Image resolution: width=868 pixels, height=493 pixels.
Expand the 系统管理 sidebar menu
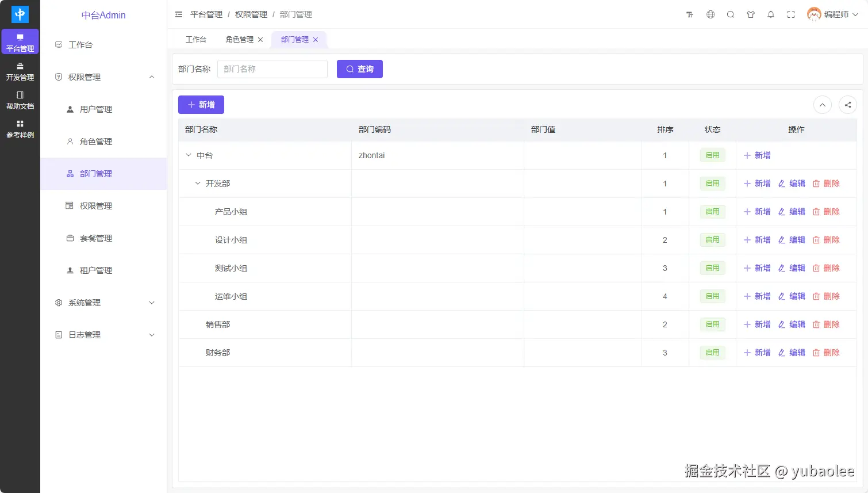tap(103, 302)
